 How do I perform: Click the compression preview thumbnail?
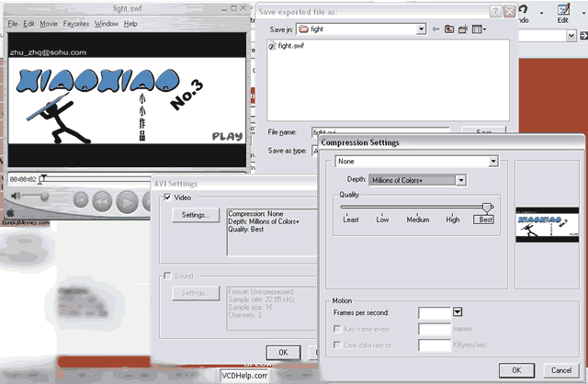[548, 225]
